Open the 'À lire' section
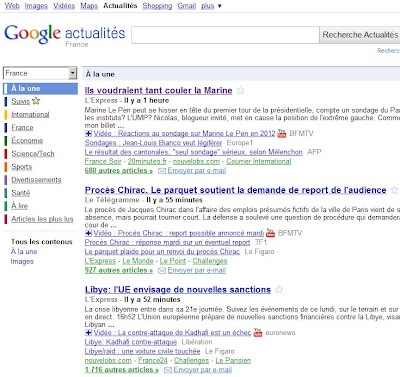 pos(20,206)
